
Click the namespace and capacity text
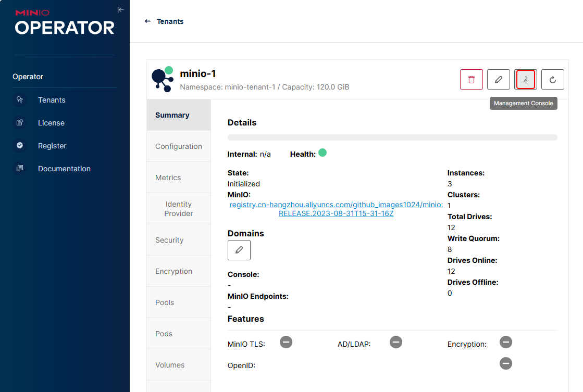pos(264,87)
